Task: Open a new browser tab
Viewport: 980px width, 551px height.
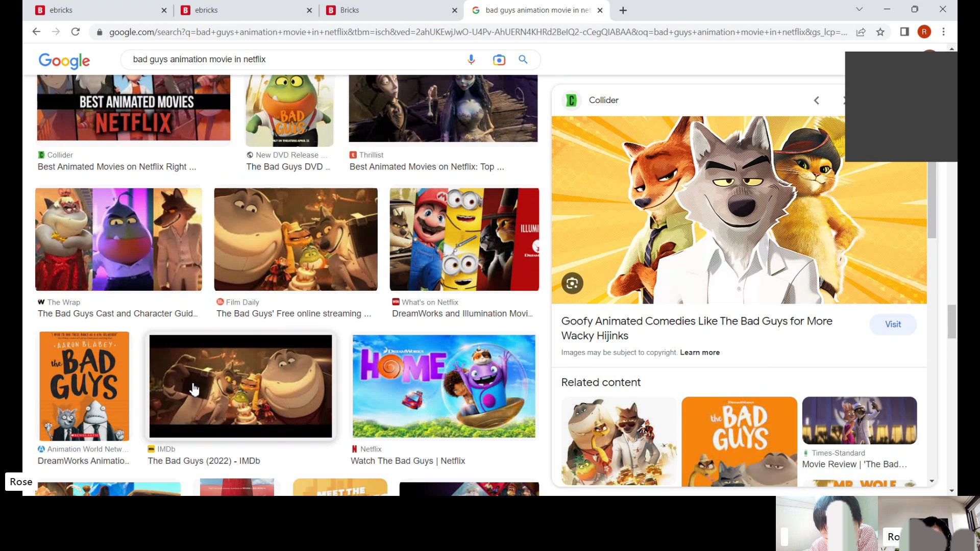Action: pos(623,10)
